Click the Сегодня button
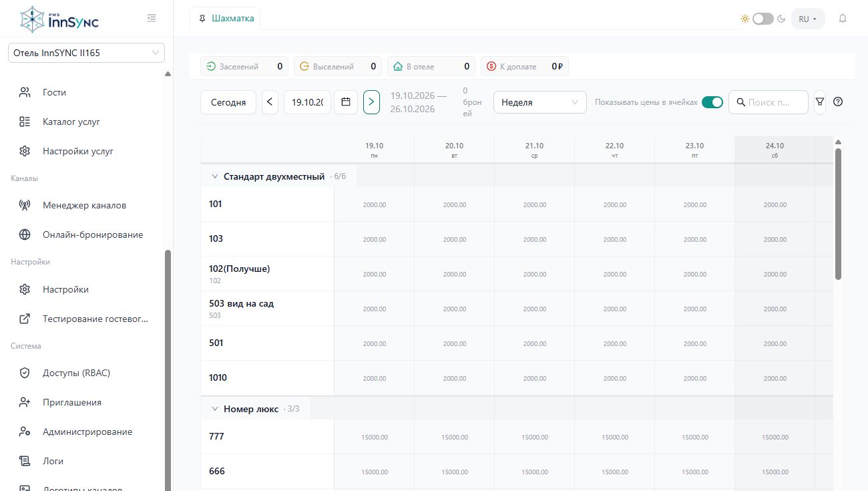 pyautogui.click(x=228, y=102)
